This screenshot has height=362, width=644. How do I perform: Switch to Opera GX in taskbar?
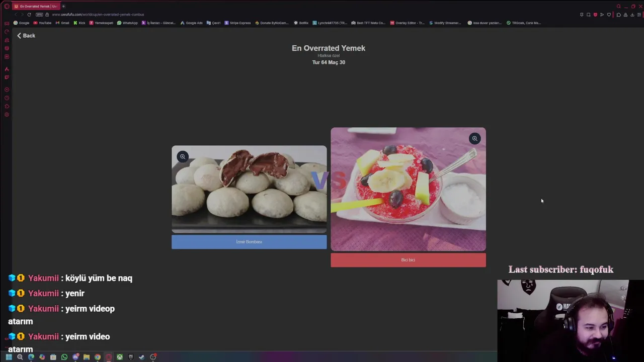click(x=109, y=357)
